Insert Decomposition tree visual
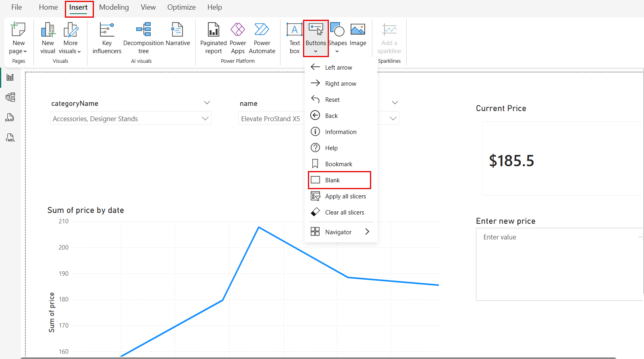 click(143, 38)
